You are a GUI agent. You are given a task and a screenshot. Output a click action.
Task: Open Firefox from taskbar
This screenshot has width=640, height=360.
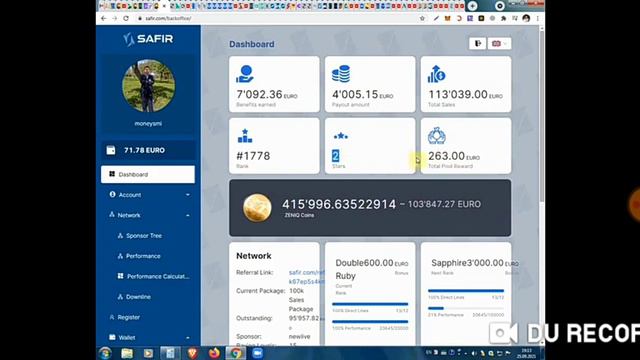pyautogui.click(x=214, y=353)
